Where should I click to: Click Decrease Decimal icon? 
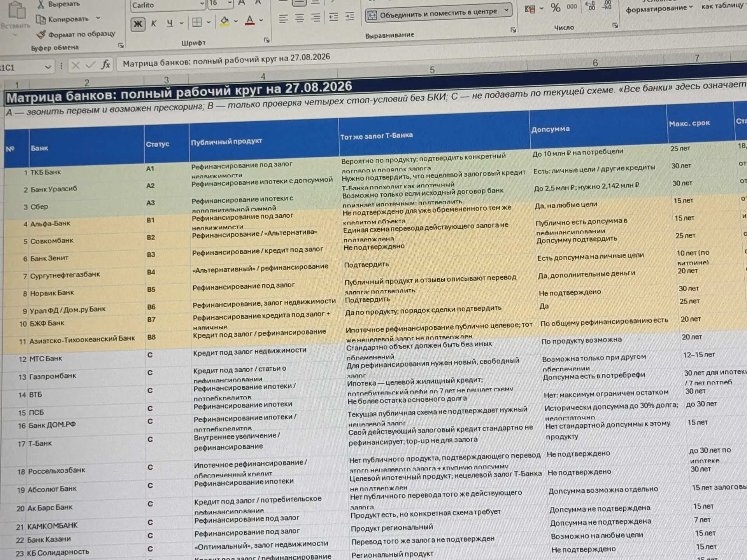pyautogui.click(x=607, y=5)
